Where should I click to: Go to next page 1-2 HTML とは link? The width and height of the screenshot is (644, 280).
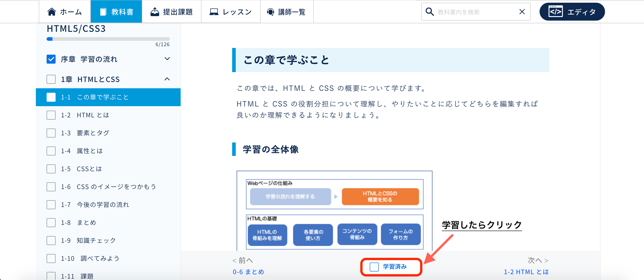point(526,272)
